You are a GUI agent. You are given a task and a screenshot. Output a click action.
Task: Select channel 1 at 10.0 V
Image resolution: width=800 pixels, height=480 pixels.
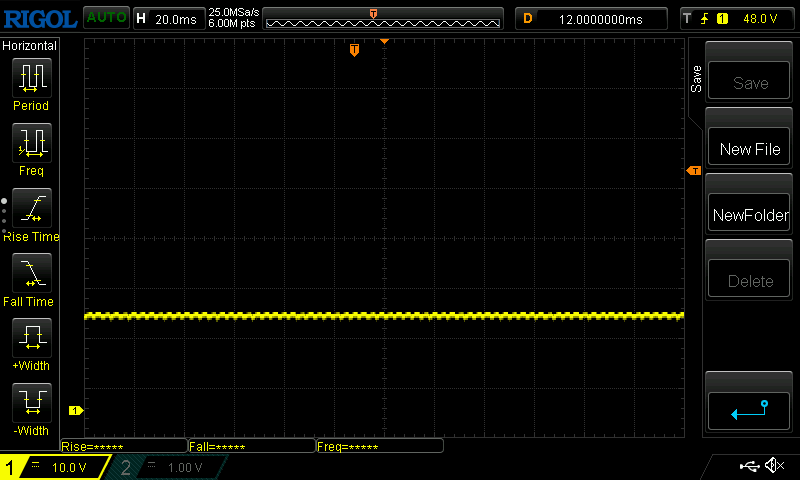(x=55, y=467)
